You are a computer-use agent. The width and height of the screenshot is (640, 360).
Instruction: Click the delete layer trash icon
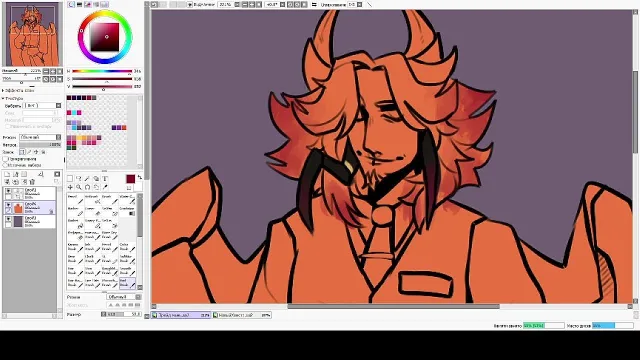pyautogui.click(x=32, y=182)
